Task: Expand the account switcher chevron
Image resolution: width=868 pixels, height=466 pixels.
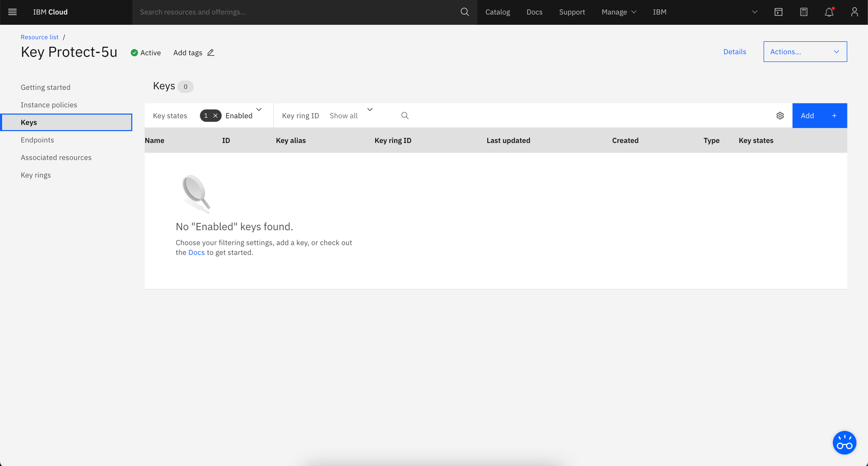Action: pyautogui.click(x=755, y=12)
